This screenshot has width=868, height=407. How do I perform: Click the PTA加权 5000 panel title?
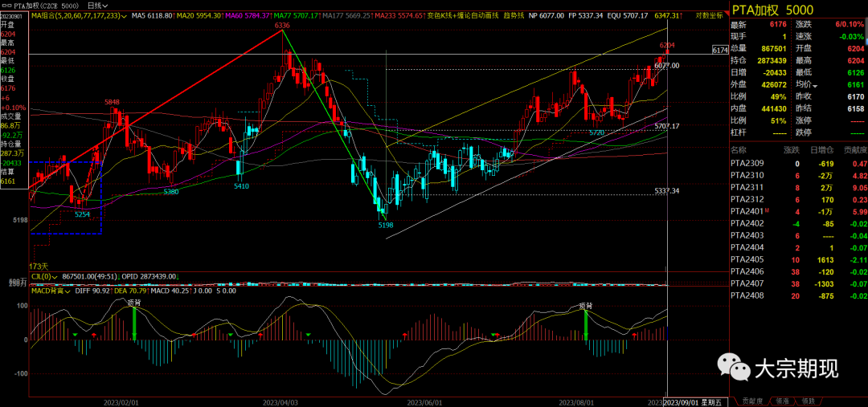(773, 9)
